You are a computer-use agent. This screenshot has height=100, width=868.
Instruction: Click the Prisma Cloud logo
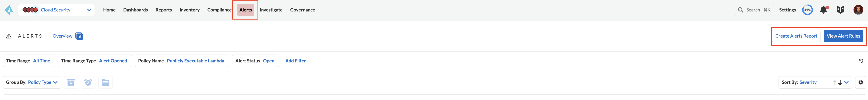[x=9, y=10]
